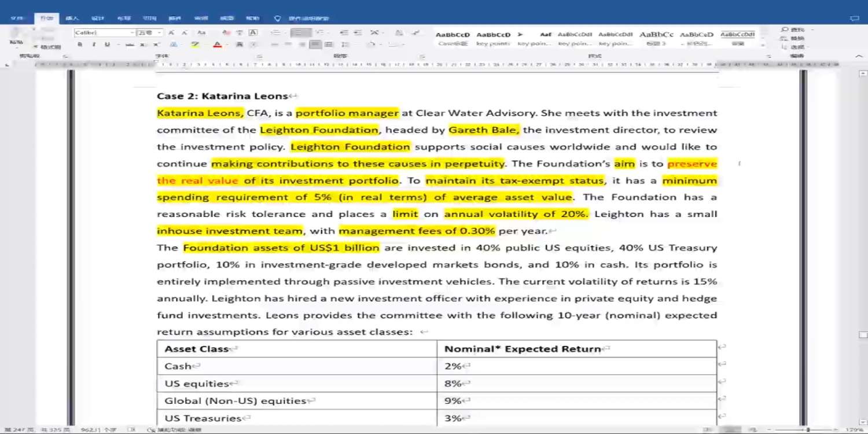Toggle Italic formatting
This screenshot has height=434, width=868.
93,45
